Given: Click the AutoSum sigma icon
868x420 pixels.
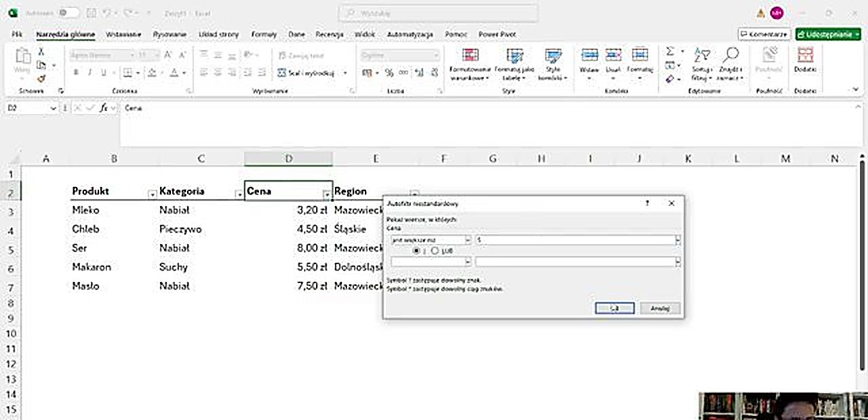Looking at the screenshot, I should coord(670,51).
